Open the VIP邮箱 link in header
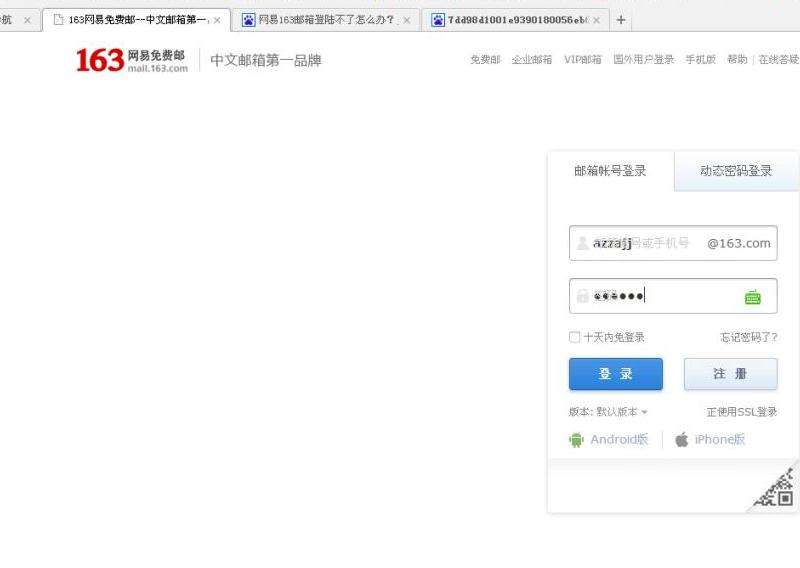800x568 pixels. click(583, 60)
